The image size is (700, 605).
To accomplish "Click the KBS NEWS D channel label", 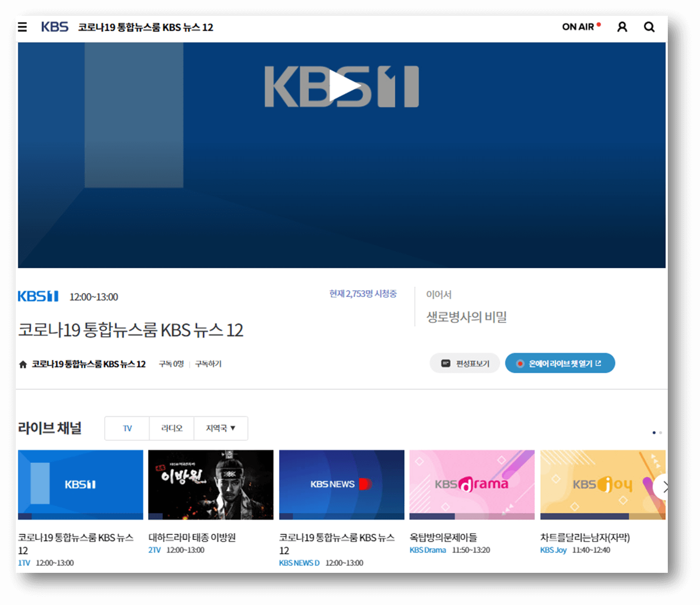I will 299,563.
